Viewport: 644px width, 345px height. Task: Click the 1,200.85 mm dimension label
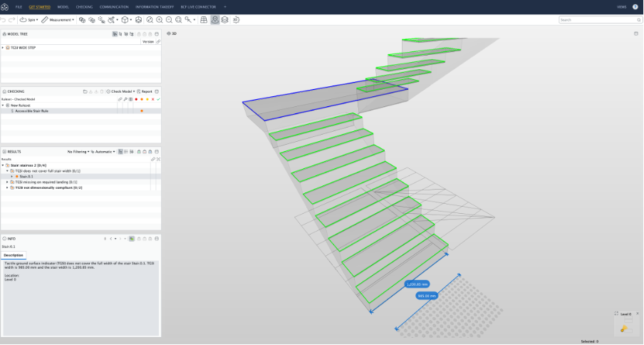(x=419, y=284)
